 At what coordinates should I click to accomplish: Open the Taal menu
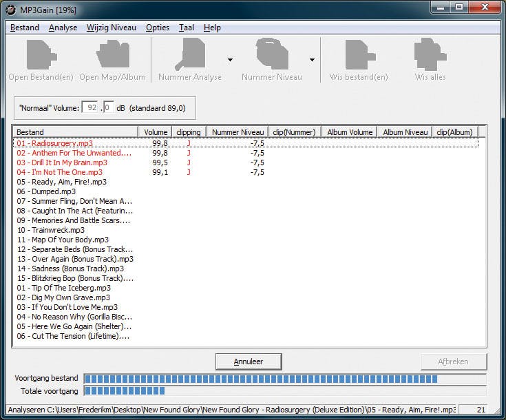click(187, 28)
